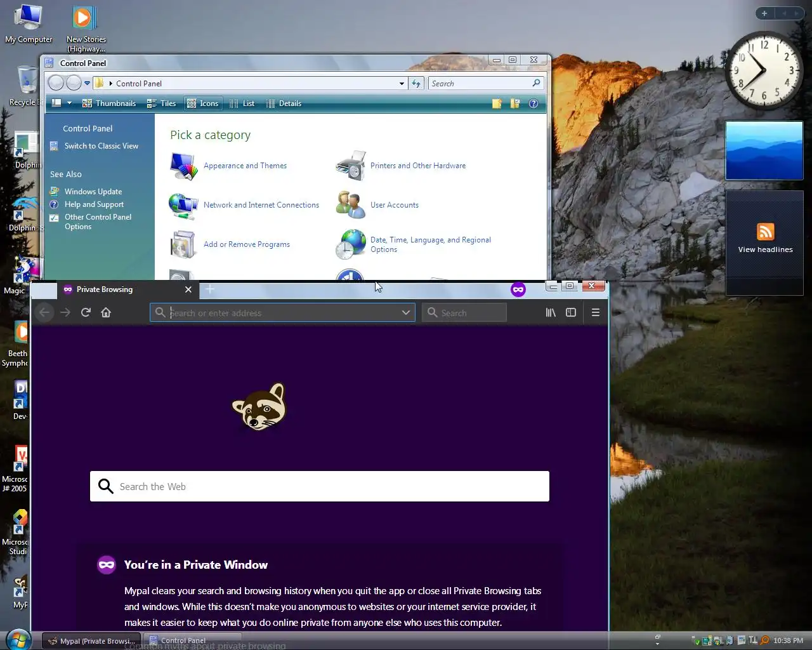Click the Windows Start orb
This screenshot has width=812, height=650.
(x=18, y=639)
